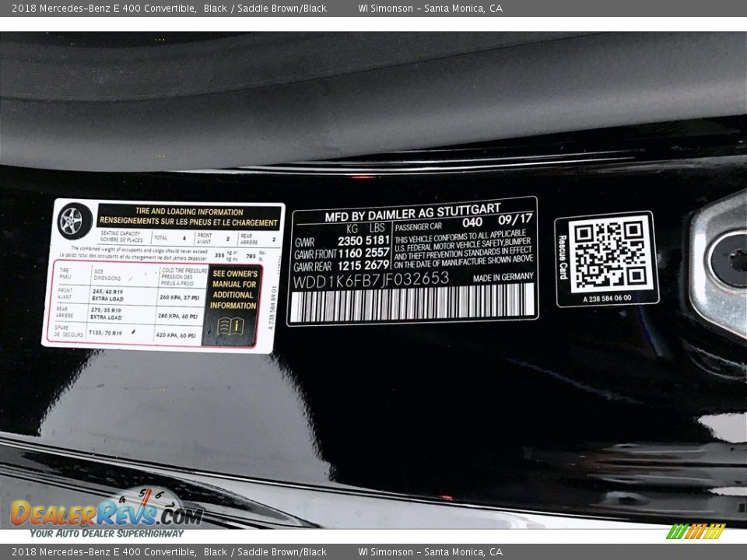
Task: Click GAWR FRONT value '2557'
Action: [378, 252]
